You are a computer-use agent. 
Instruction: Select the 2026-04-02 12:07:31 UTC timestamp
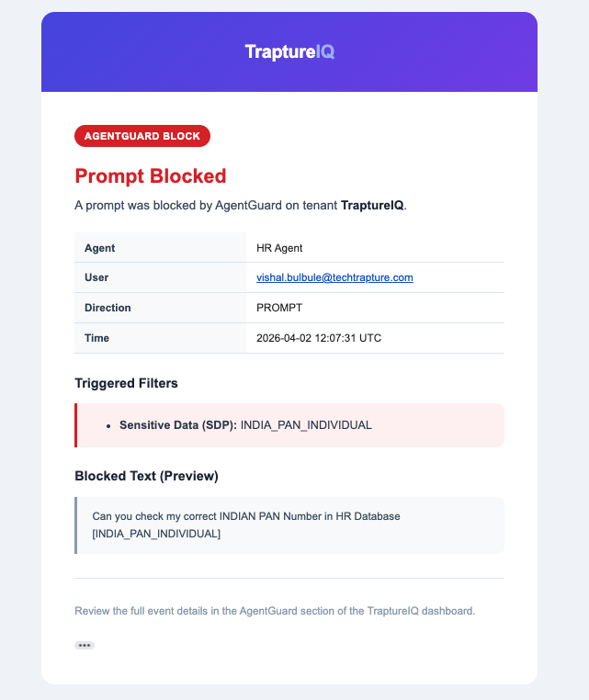click(319, 338)
